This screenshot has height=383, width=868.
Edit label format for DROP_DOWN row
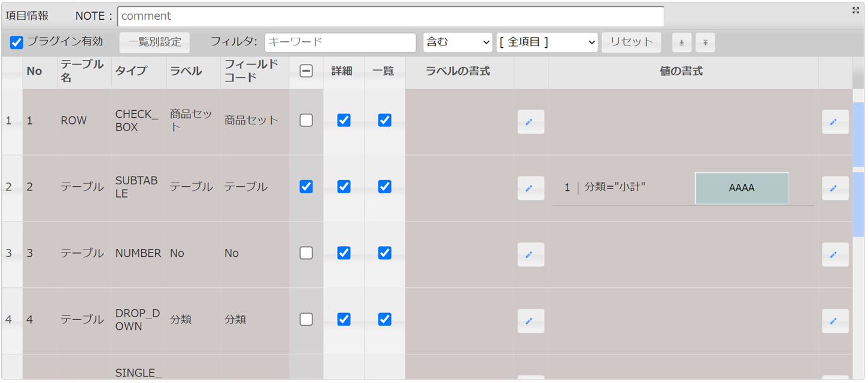531,321
